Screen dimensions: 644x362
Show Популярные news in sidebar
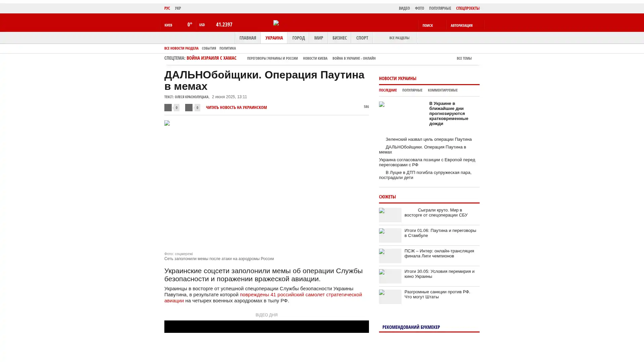pos(412,90)
